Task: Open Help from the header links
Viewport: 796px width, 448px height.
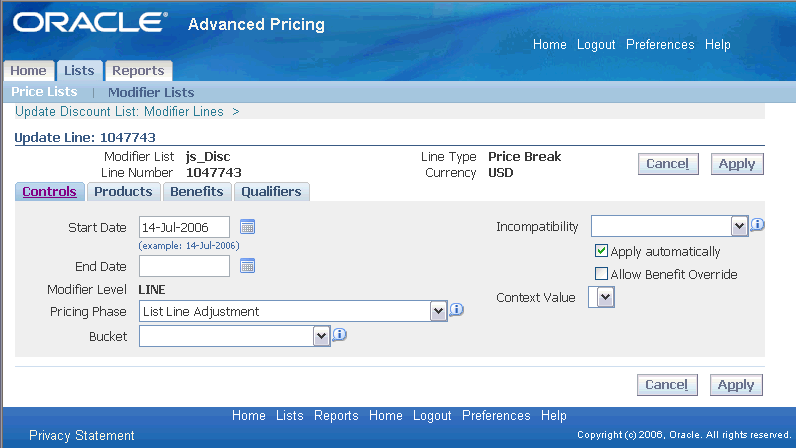Action: (717, 45)
